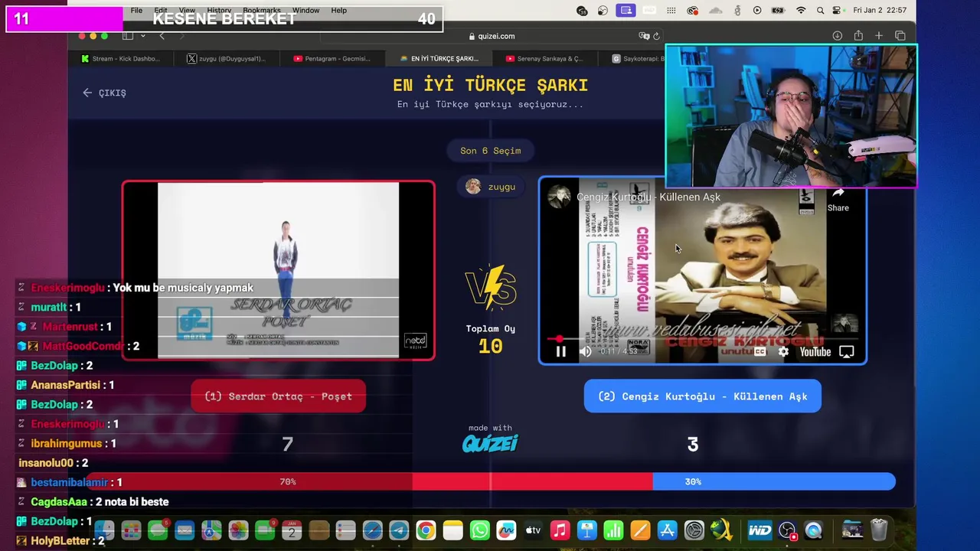Open App Store from the Dock
This screenshot has width=980, height=551.
pyautogui.click(x=667, y=530)
